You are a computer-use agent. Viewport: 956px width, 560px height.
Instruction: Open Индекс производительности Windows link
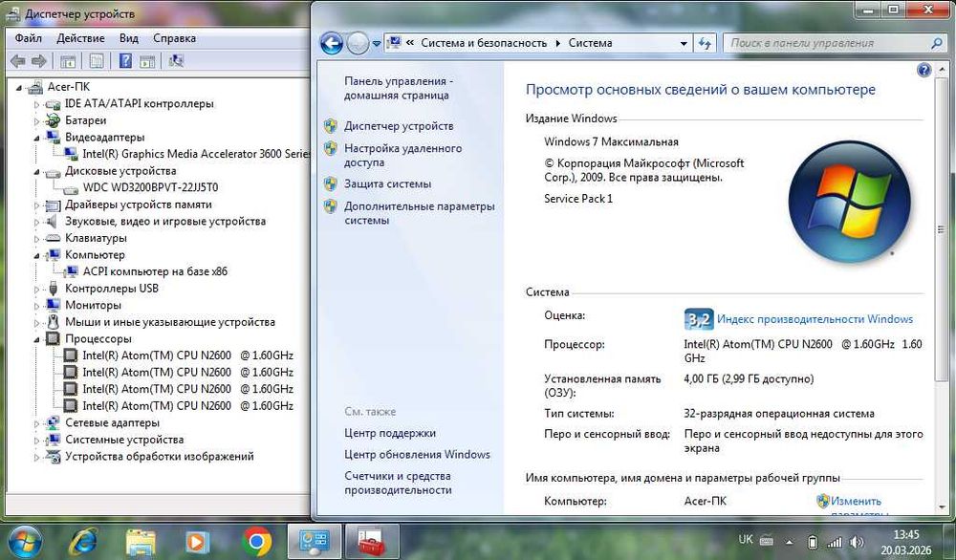815,318
